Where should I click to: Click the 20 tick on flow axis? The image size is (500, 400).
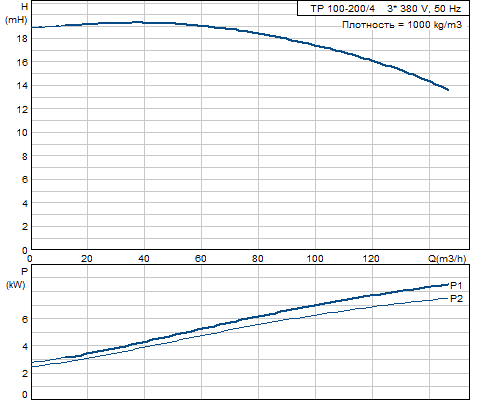[x=87, y=259]
